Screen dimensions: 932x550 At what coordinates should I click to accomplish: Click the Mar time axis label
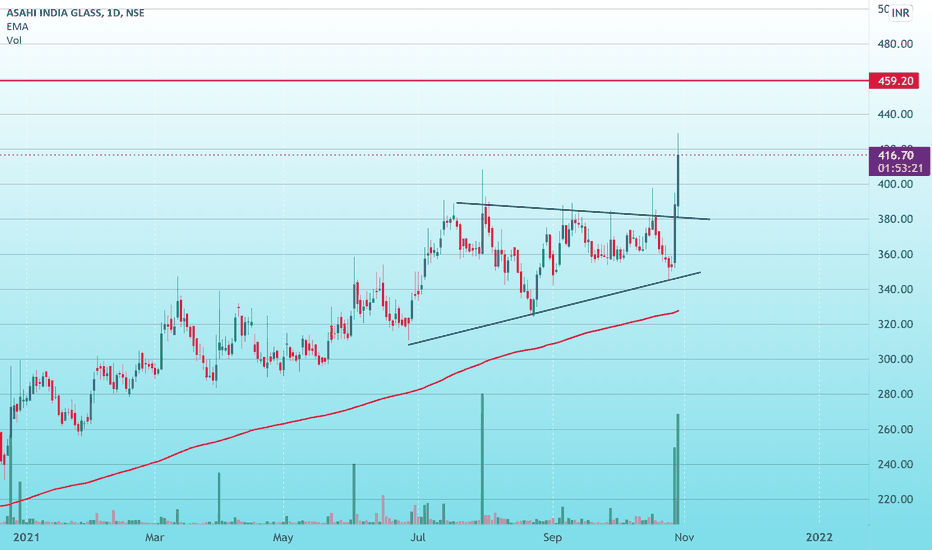tap(155, 538)
